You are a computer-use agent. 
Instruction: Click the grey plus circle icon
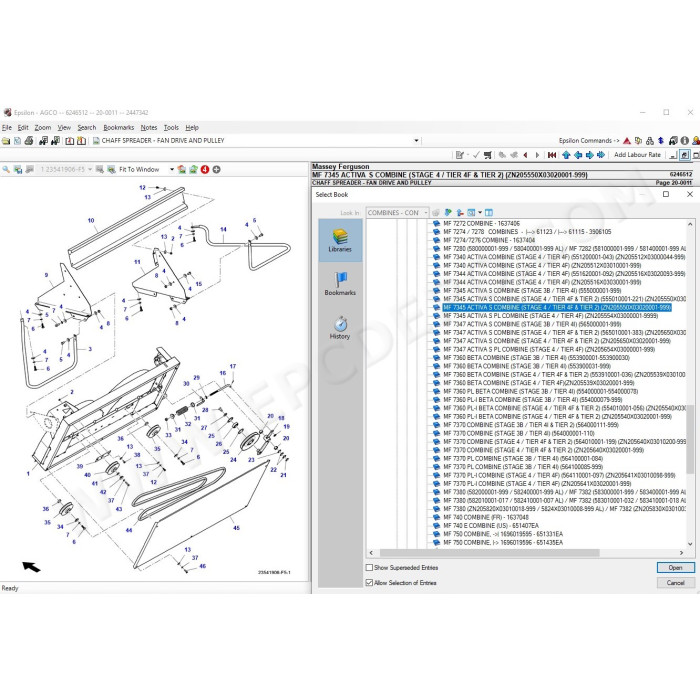tap(217, 170)
